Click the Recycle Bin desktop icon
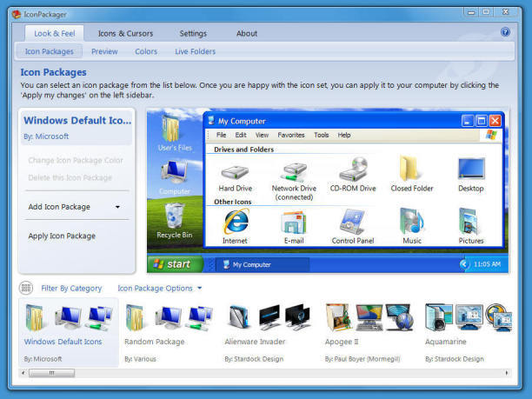The image size is (532, 399). tap(174, 216)
